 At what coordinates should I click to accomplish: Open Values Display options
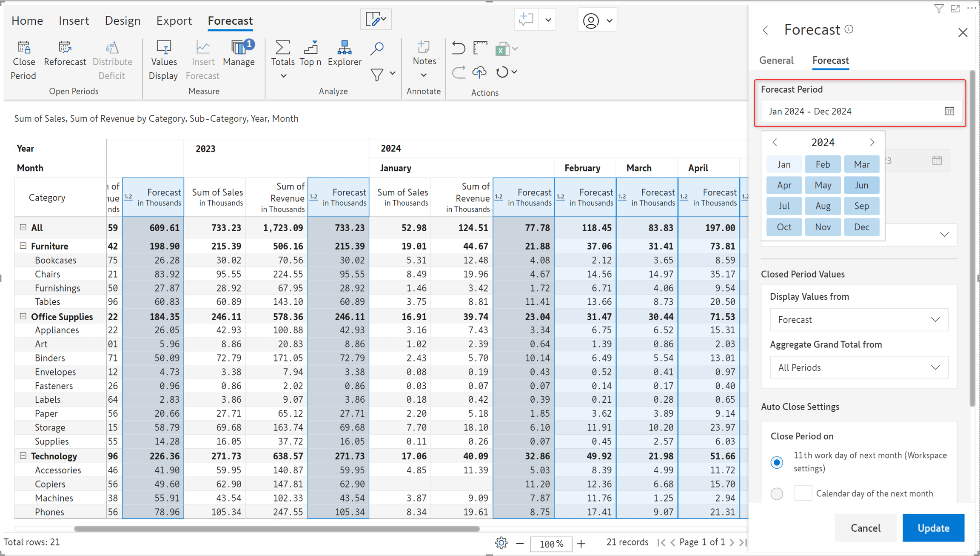(x=163, y=60)
